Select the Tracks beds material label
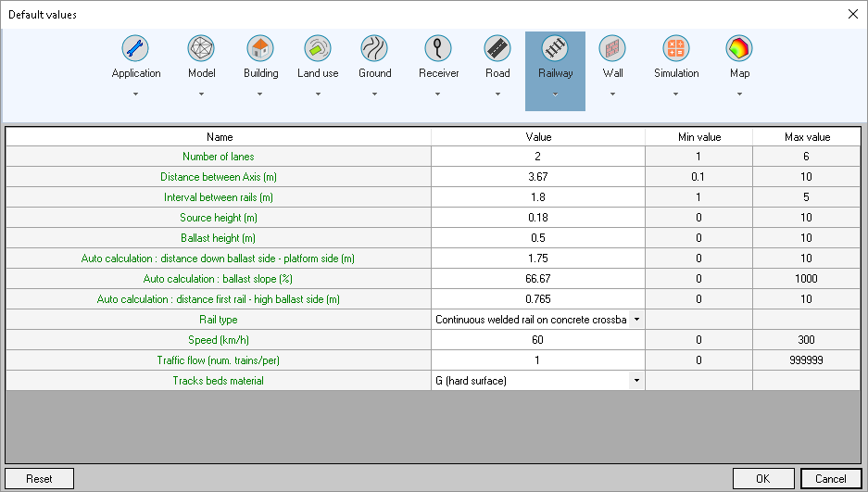The width and height of the screenshot is (868, 492). click(218, 381)
